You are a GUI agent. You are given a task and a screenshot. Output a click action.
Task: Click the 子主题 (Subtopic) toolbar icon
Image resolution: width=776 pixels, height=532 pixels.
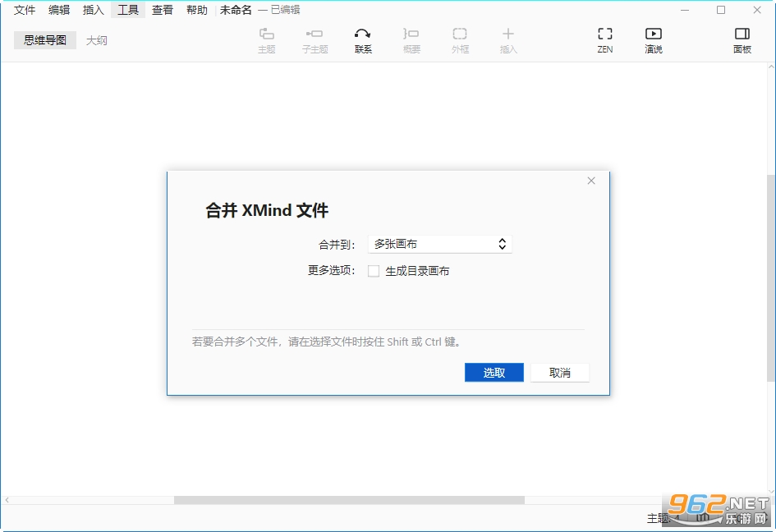coord(315,40)
